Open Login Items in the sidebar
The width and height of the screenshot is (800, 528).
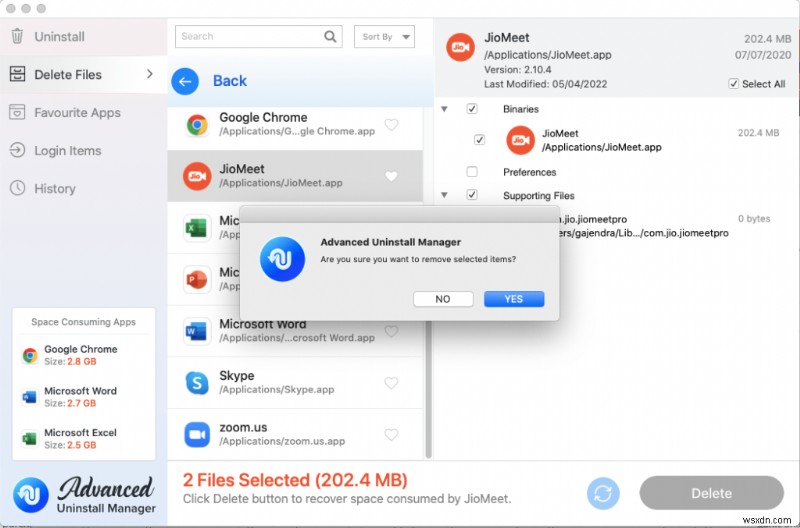(x=84, y=150)
